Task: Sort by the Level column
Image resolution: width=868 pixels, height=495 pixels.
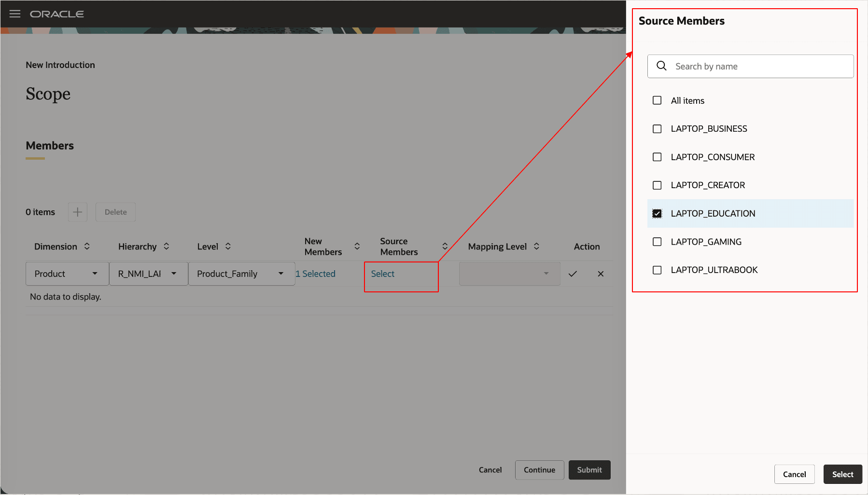Action: pos(228,246)
